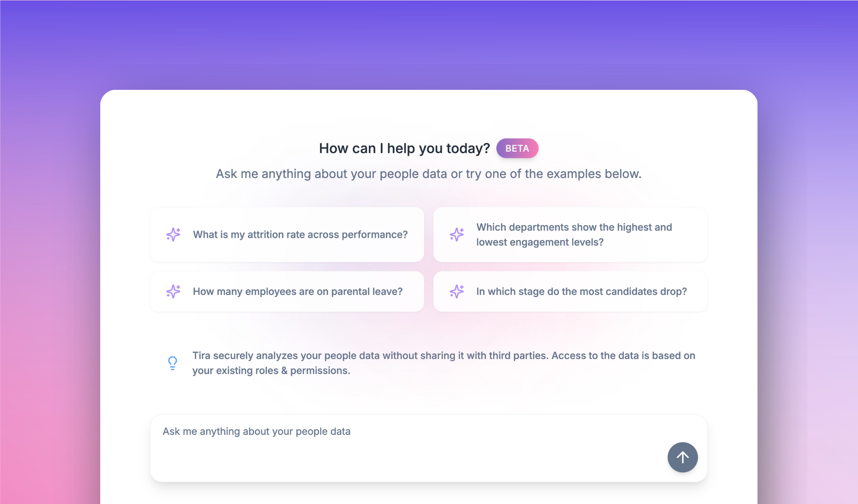Image resolution: width=858 pixels, height=504 pixels.
Task: Select "What is my attrition rate across performance?"
Action: tap(300, 234)
